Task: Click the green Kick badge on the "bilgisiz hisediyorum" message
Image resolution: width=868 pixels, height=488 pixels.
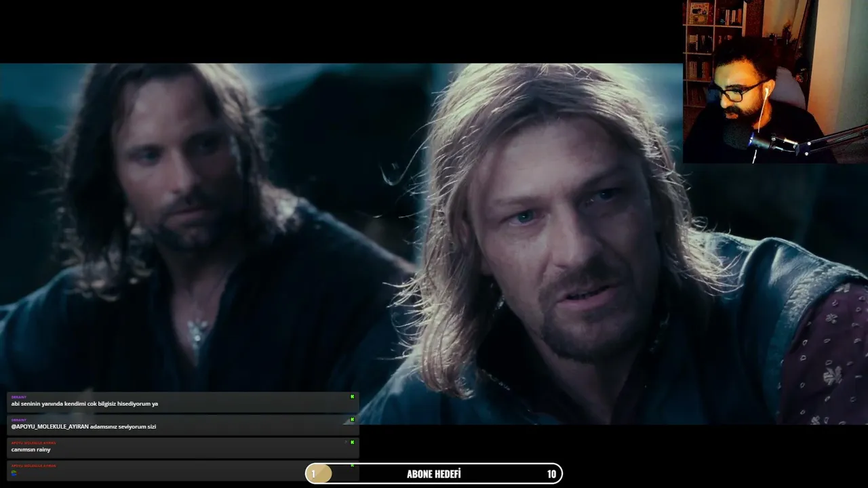Action: pos(352,397)
